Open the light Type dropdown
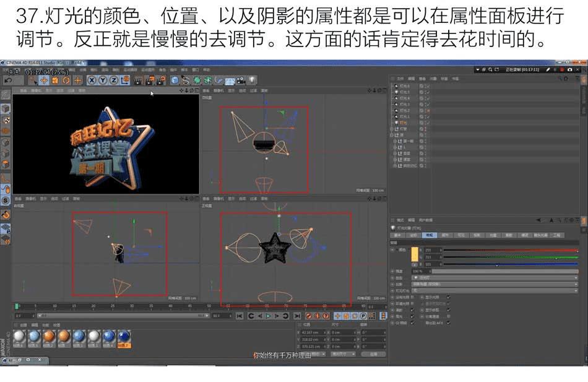This screenshot has width=588, height=382. 495,278
